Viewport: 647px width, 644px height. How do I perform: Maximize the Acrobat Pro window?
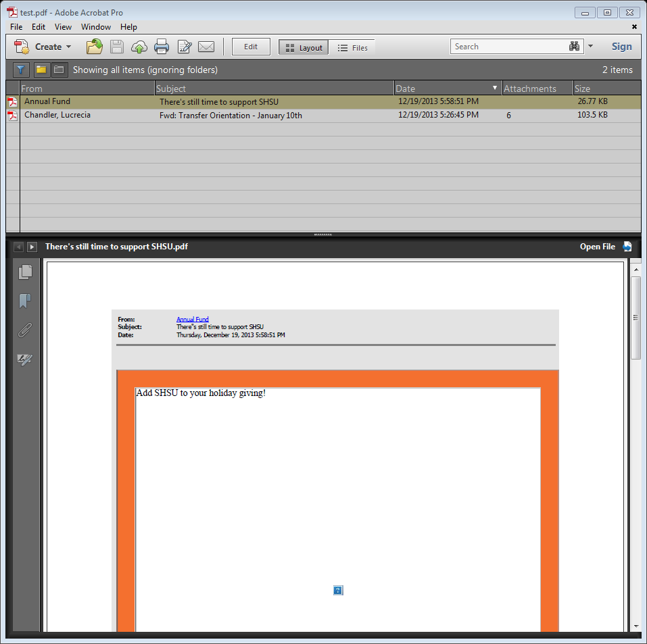coord(607,12)
